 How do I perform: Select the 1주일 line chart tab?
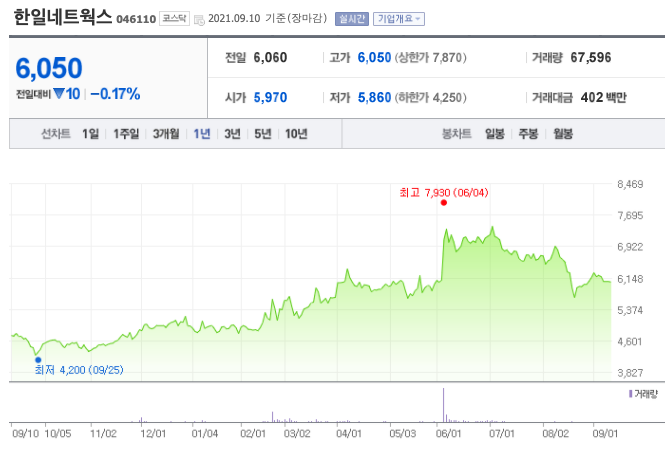126,134
